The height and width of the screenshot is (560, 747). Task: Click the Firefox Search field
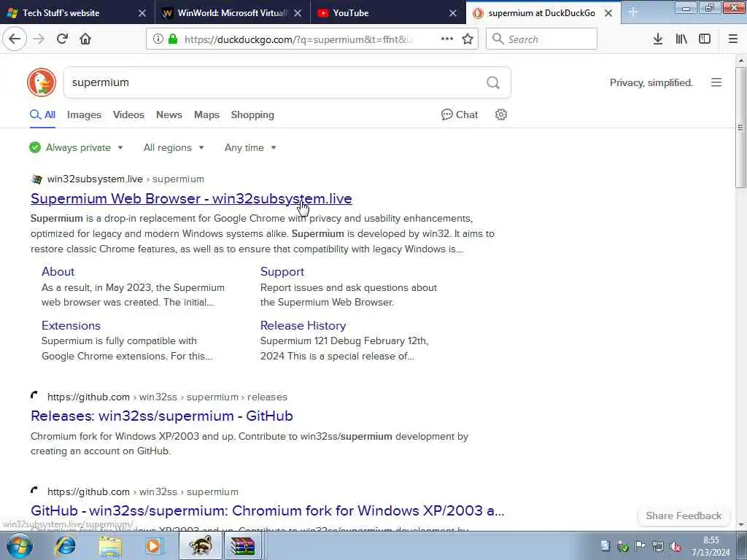coord(542,39)
